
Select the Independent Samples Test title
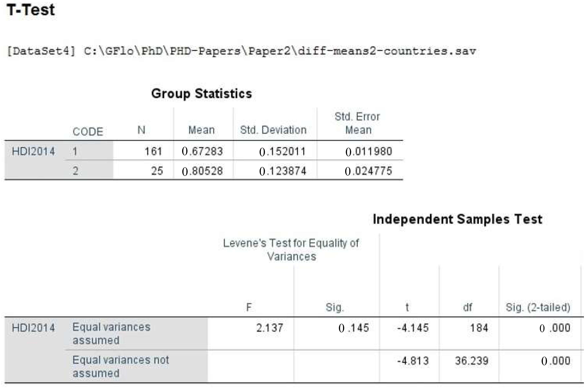[x=457, y=220]
